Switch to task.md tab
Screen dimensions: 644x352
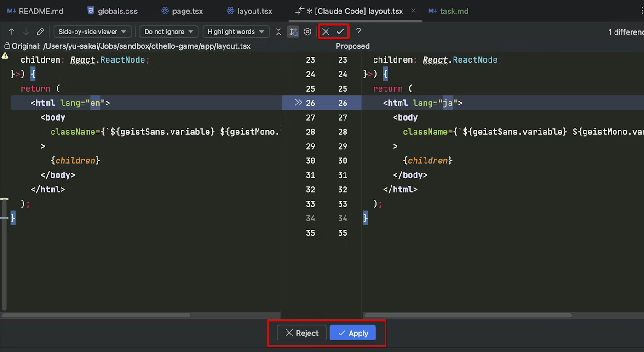448,11
